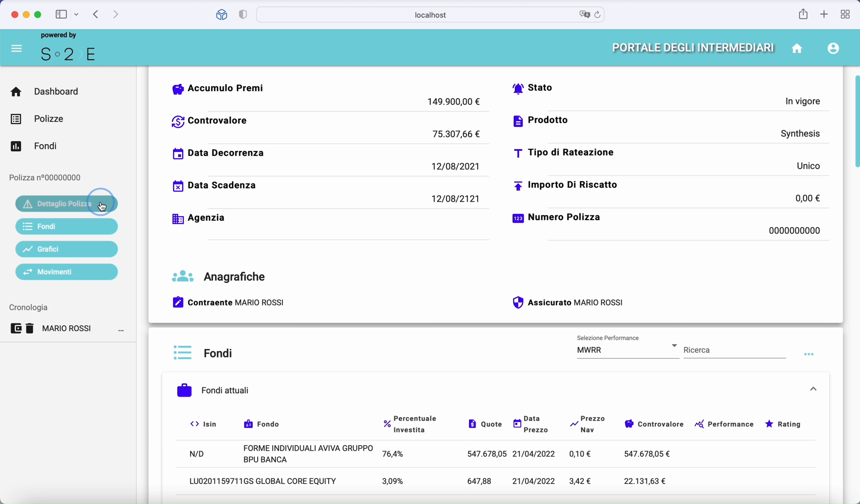The height and width of the screenshot is (504, 860).
Task: Open the Selezione Performance MWRR dropdown
Action: click(x=627, y=350)
